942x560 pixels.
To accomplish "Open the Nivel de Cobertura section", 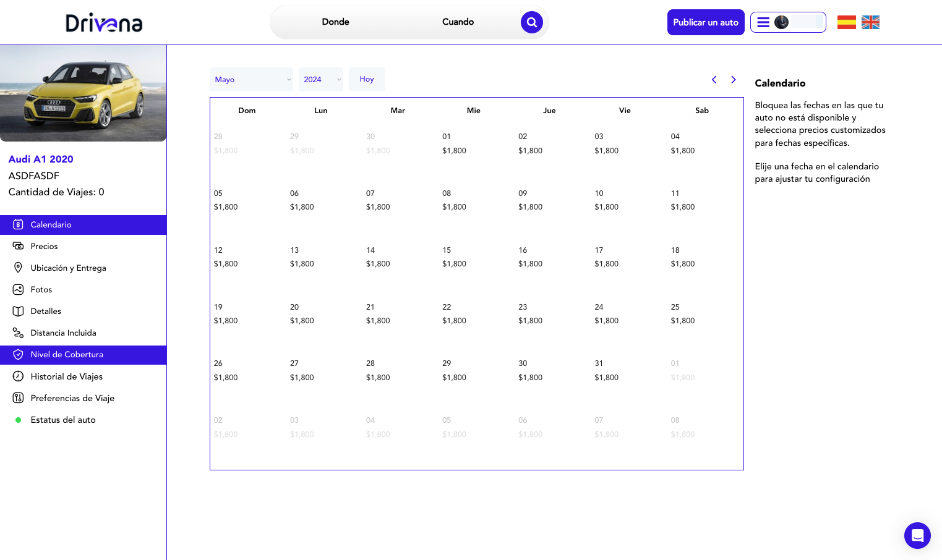I will tap(83, 355).
